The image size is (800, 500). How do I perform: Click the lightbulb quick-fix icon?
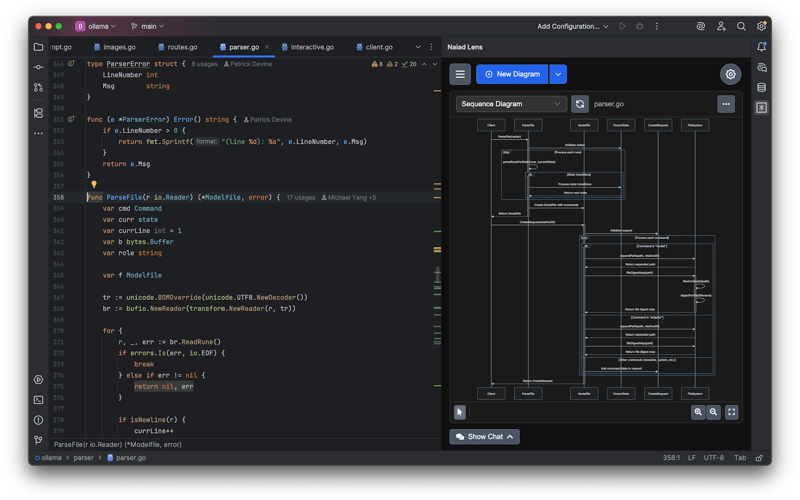coord(93,185)
